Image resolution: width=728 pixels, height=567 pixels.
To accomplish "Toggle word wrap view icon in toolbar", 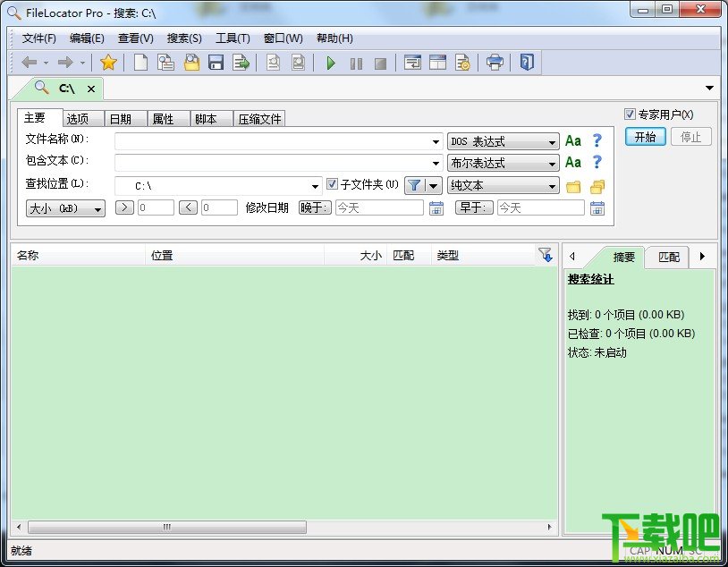I will [x=412, y=63].
